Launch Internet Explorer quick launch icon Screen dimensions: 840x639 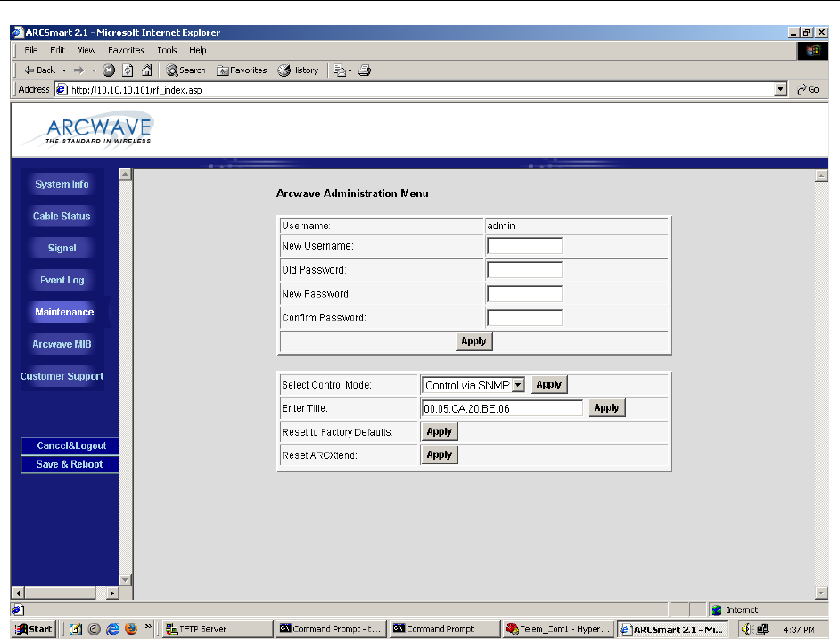pyautogui.click(x=112, y=629)
